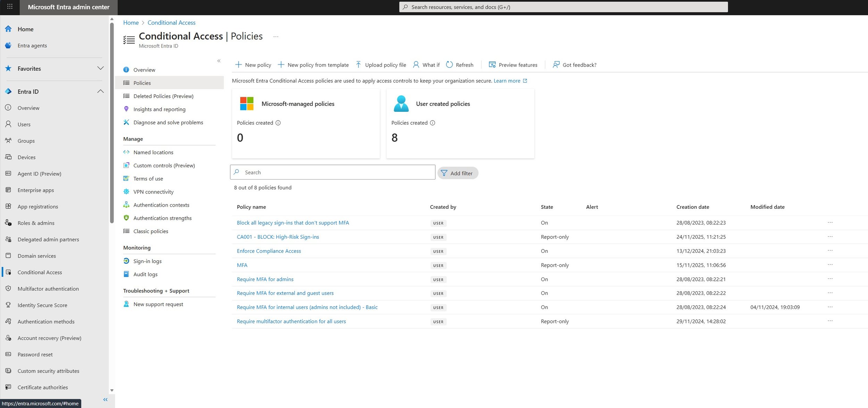Collapse the Entra ID section chevron
The image size is (868, 408).
tap(101, 91)
